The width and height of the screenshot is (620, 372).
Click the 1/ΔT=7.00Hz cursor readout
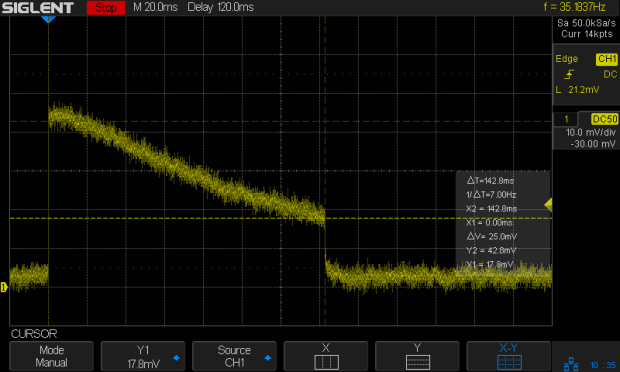[x=491, y=194]
